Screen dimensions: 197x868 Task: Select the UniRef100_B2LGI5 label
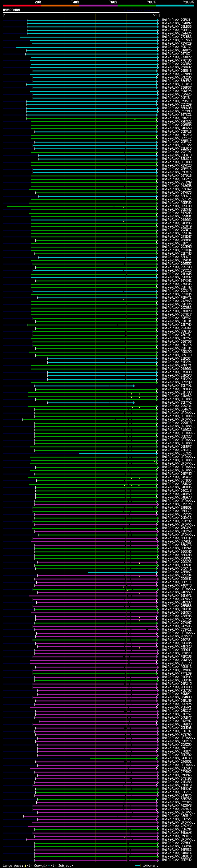(x=176, y=149)
